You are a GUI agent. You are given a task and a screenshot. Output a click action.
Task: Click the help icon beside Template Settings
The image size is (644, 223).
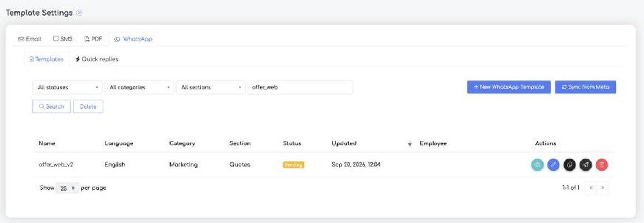point(79,13)
